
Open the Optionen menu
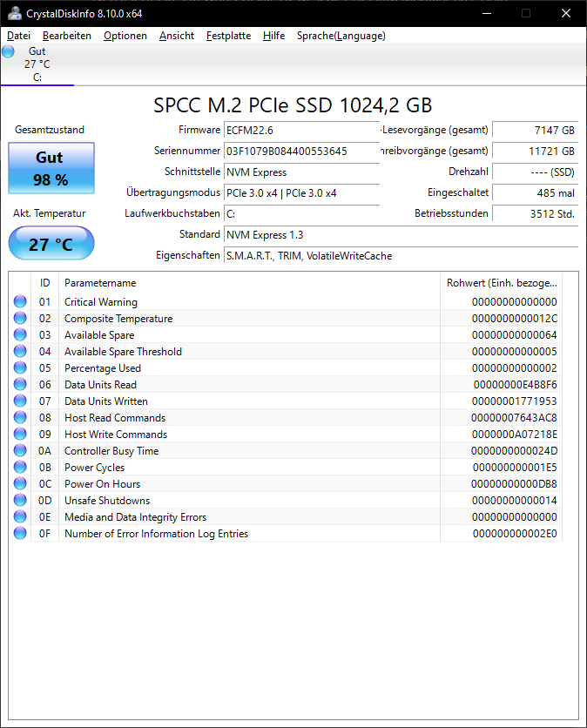(125, 36)
